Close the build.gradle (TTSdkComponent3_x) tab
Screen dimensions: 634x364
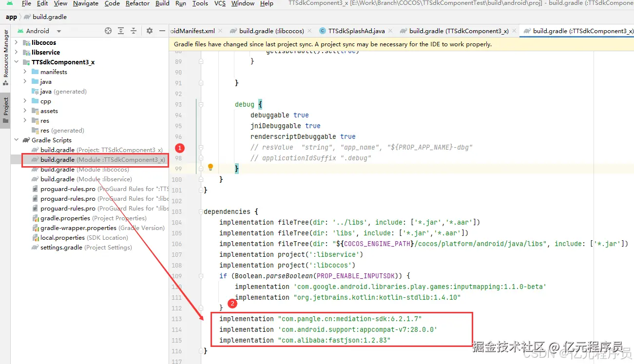coord(513,31)
